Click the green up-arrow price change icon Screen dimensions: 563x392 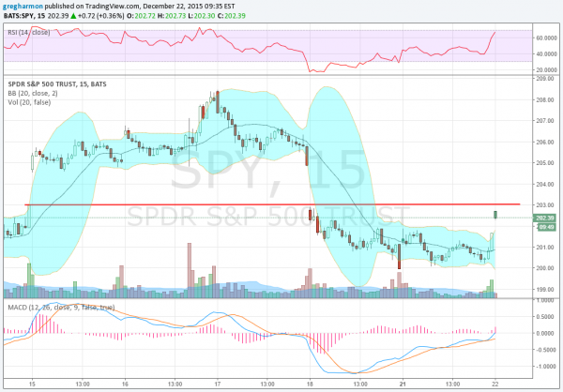[x=73, y=16]
